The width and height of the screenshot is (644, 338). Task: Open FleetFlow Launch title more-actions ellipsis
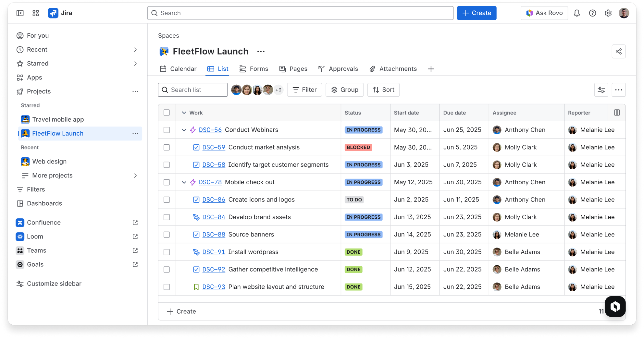coord(261,51)
